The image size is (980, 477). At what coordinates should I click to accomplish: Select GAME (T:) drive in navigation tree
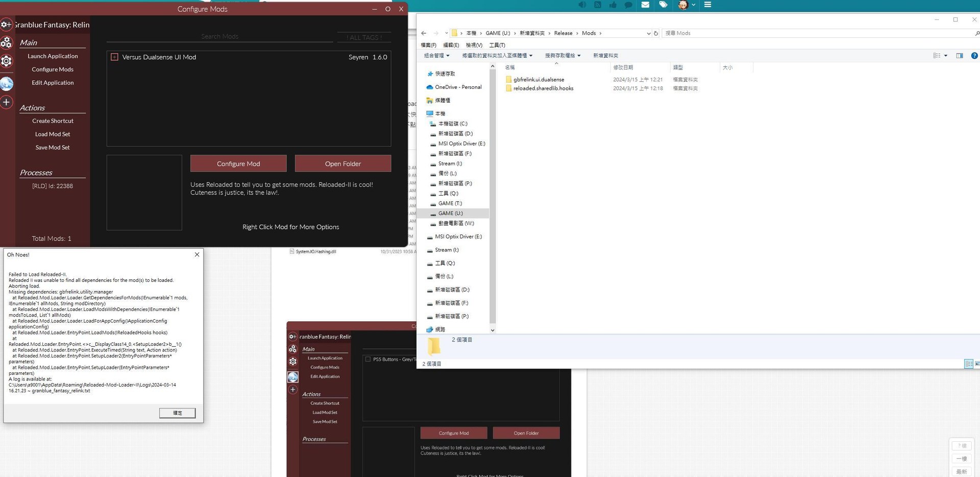pos(450,203)
